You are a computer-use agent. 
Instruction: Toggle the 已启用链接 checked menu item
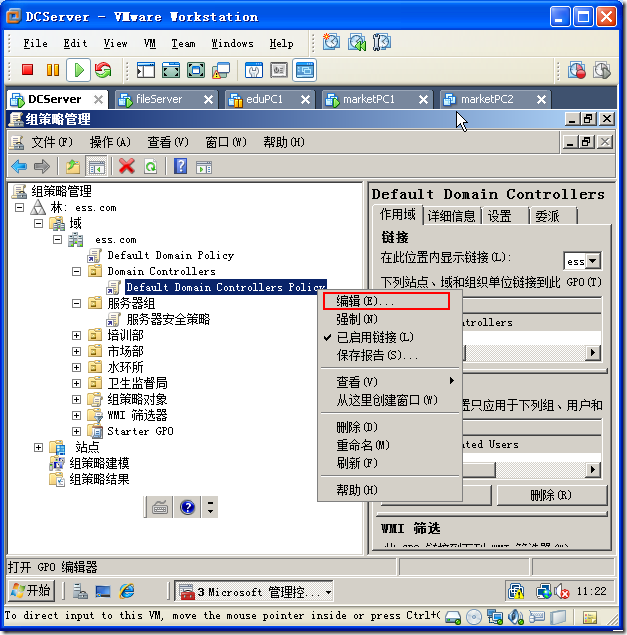[x=374, y=337]
